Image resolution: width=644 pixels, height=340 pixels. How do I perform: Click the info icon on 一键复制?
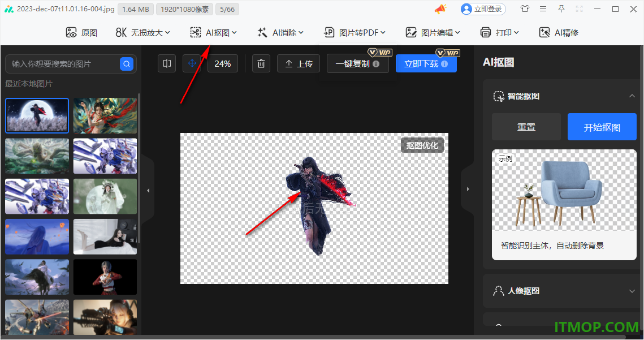click(x=376, y=64)
